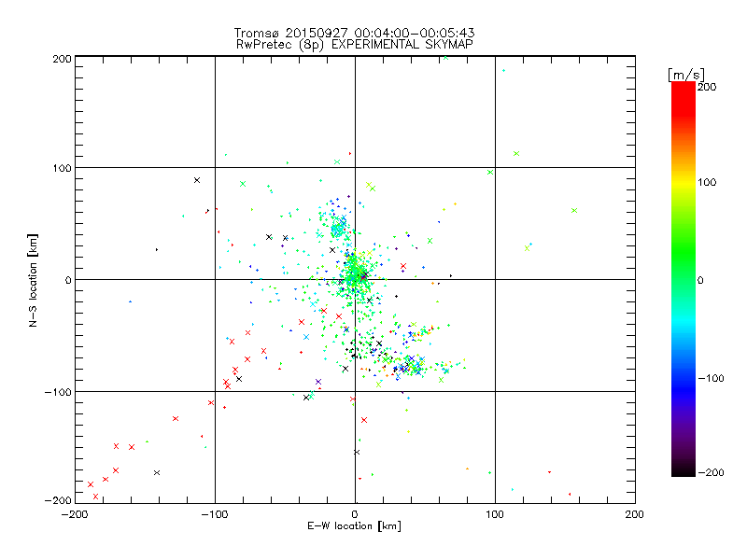
Task: Click the '[m/s]' colorbar unit label
Action: pyautogui.click(x=686, y=75)
